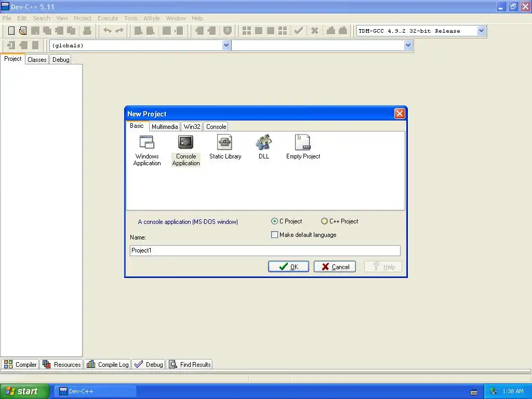Open the Compile Log bottom tab

[x=108, y=364]
